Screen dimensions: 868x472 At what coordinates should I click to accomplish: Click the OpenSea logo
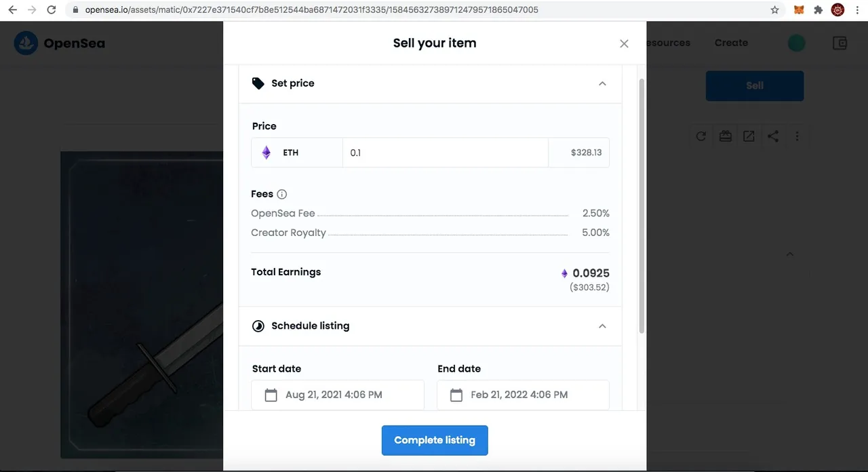(60, 43)
